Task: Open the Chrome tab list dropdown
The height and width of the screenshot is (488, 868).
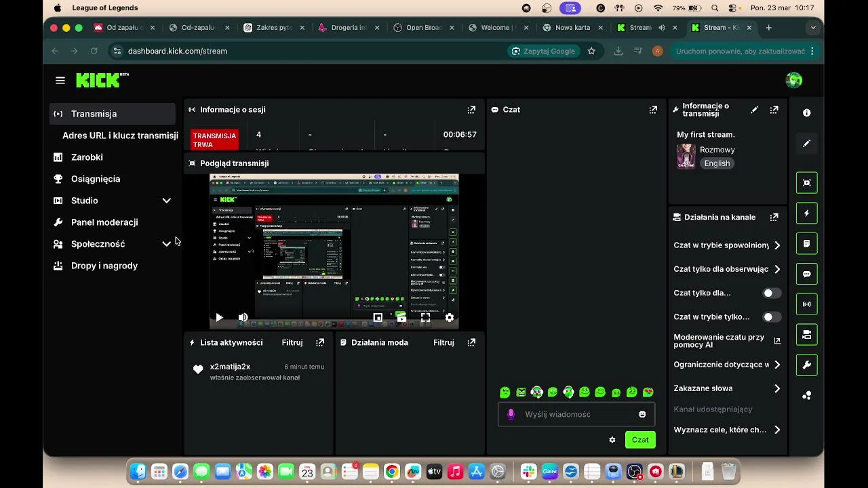Action: 813,28
